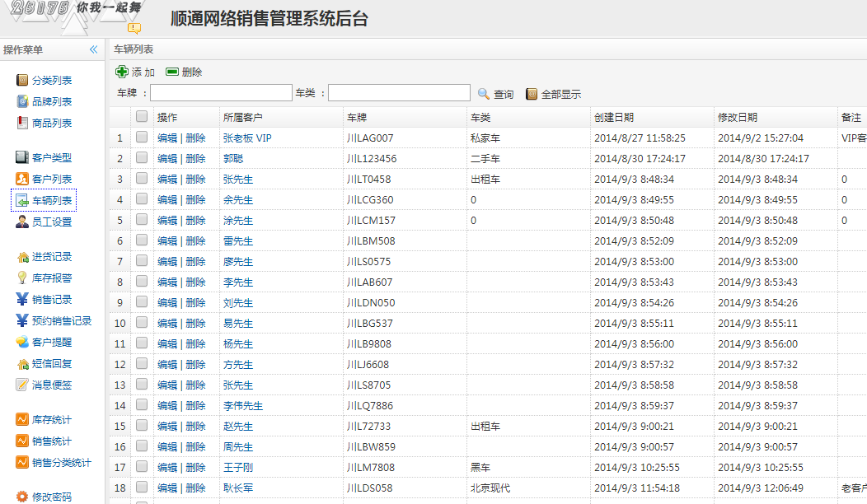The width and height of the screenshot is (867, 504).
Task: Click 编辑 link for row 2 郭聪
Action: pos(167,158)
